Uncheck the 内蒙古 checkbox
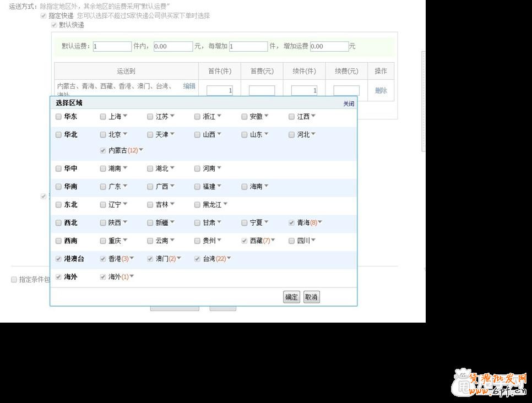The image size is (532, 403). click(x=102, y=150)
